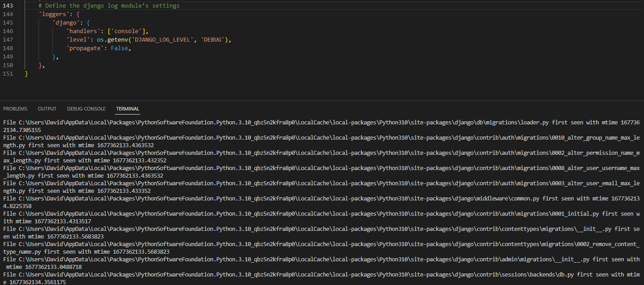Click the 'DJANGO_LOG_LEVEL' string
This screenshot has height=285, width=644.
point(163,40)
